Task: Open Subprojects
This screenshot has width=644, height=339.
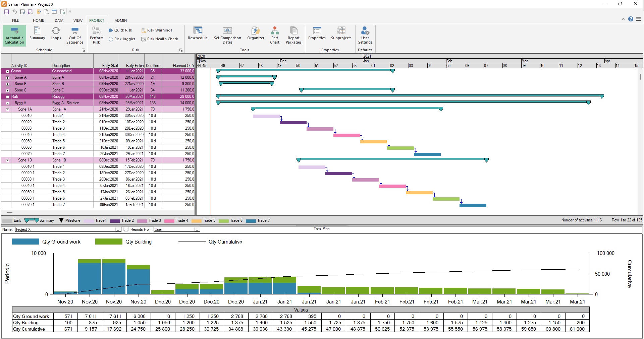Action: (x=341, y=33)
